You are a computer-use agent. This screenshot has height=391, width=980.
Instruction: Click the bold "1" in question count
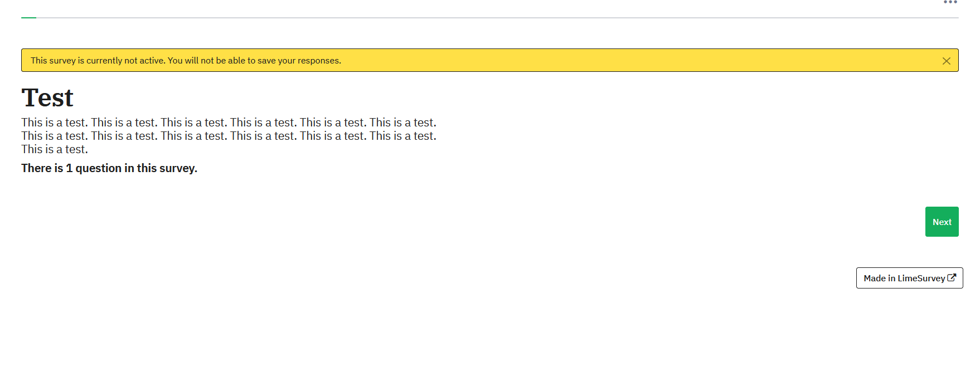[69, 168]
